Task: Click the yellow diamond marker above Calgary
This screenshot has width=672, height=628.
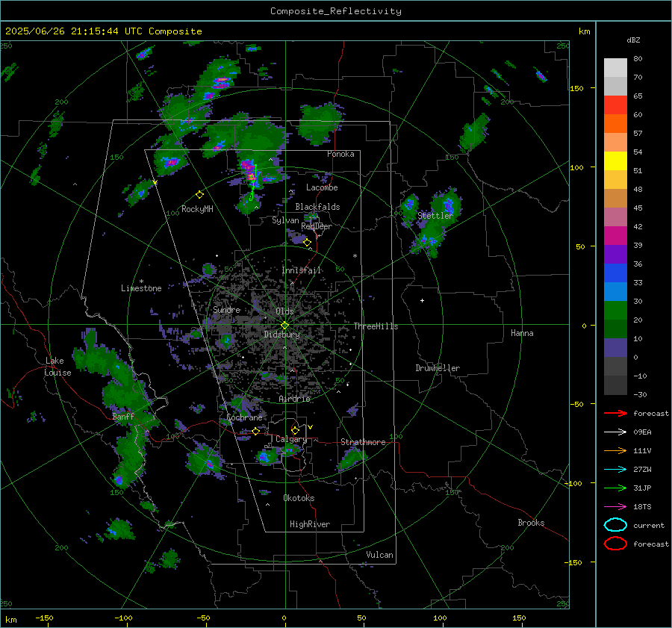Action: coord(295,430)
